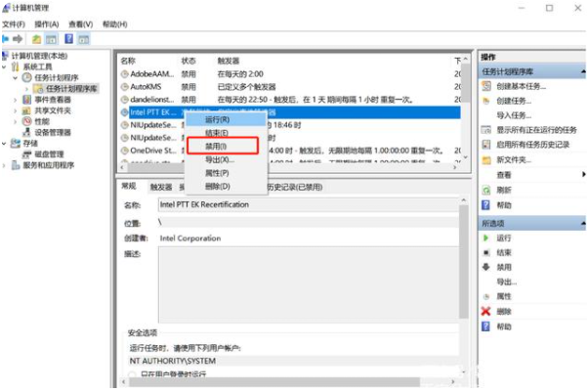This screenshot has width=588, height=392.
Task: Click the green Run arrow in actions pane
Action: click(485, 238)
